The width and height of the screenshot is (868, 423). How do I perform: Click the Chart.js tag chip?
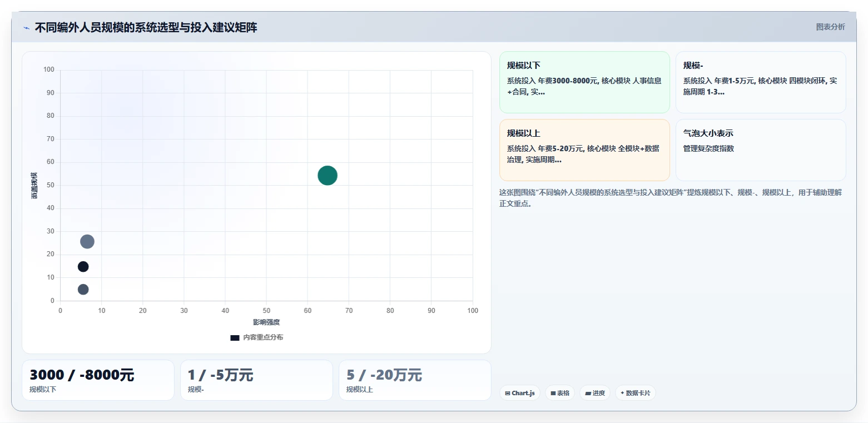(520, 393)
